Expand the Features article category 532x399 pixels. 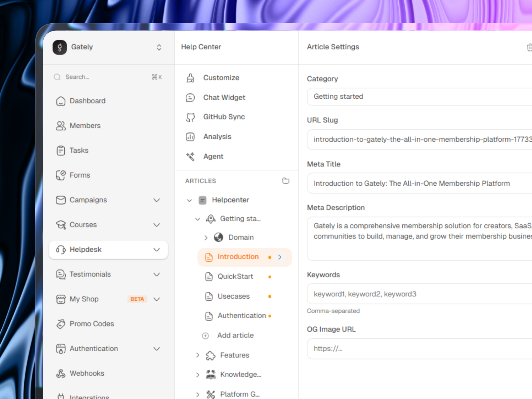click(x=198, y=355)
